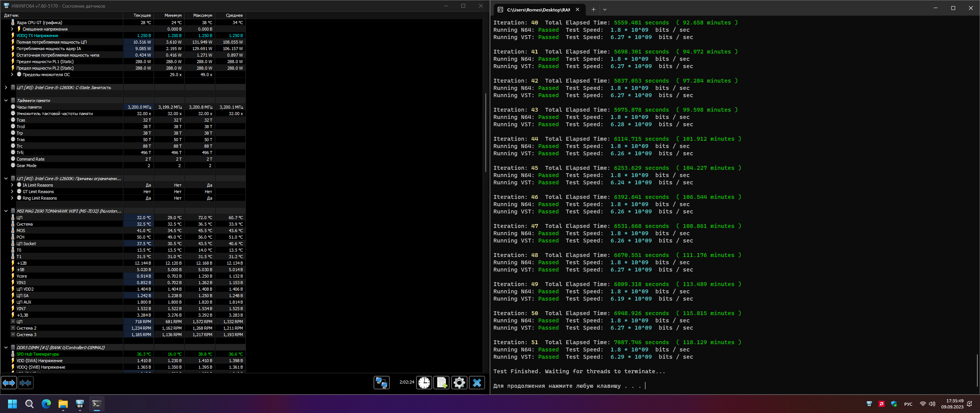980x413 pixels.
Task: Expand IA Limit Reasons row
Action: (12, 185)
